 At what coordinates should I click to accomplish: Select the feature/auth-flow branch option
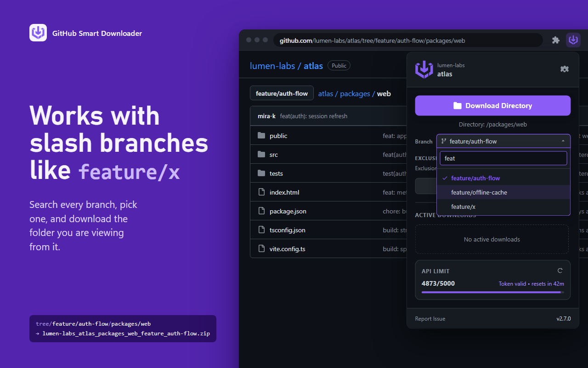click(503, 178)
